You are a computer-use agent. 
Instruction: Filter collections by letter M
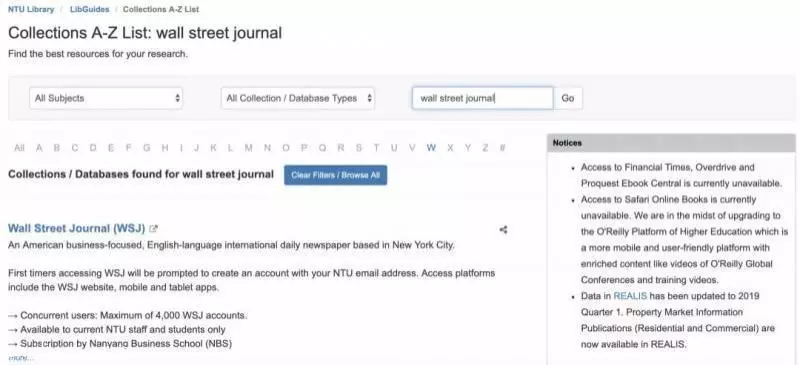click(248, 148)
